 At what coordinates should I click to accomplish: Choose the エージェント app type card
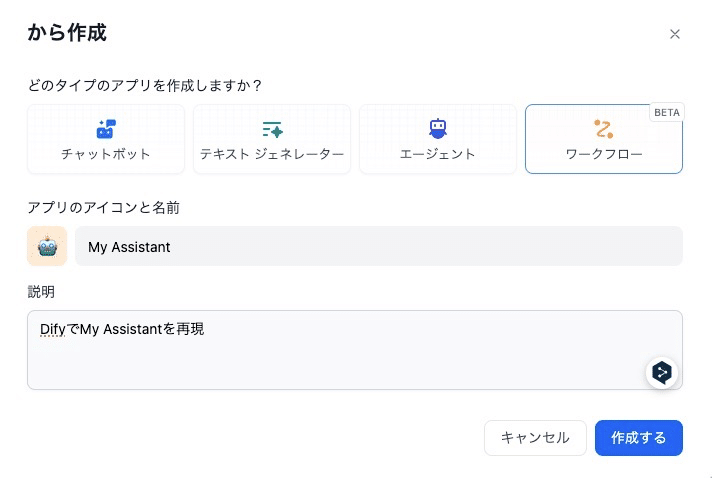pyautogui.click(x=438, y=139)
